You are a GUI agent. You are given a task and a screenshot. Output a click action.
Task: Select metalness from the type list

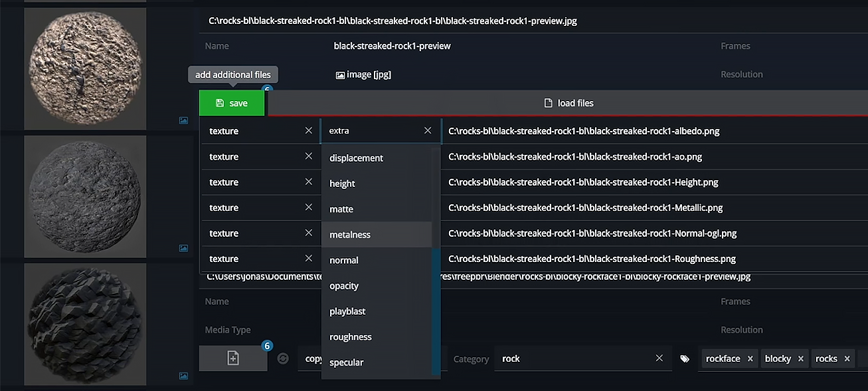click(349, 234)
